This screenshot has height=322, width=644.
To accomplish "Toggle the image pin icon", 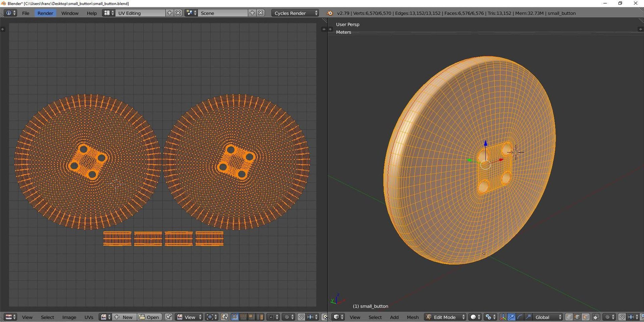I will [169, 317].
